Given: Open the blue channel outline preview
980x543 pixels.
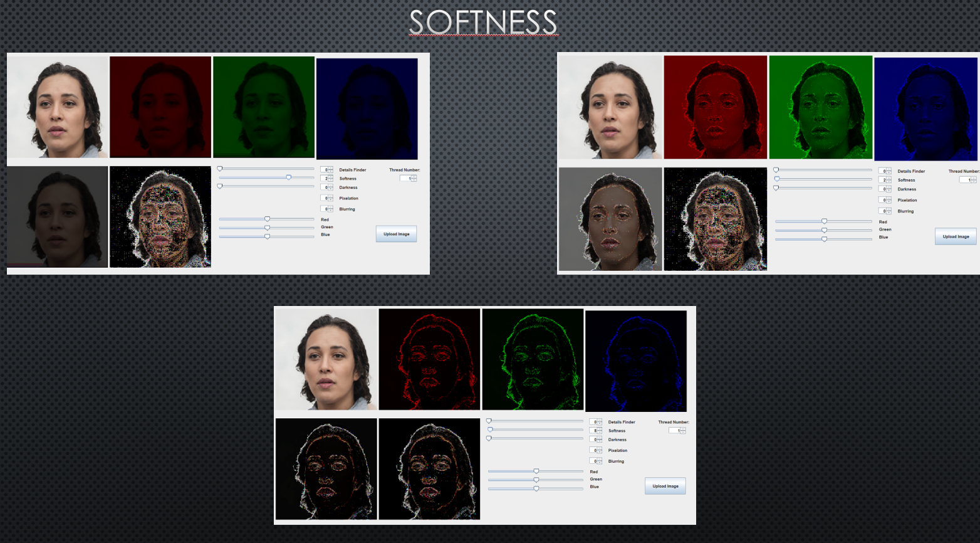Looking at the screenshot, I should [x=636, y=359].
